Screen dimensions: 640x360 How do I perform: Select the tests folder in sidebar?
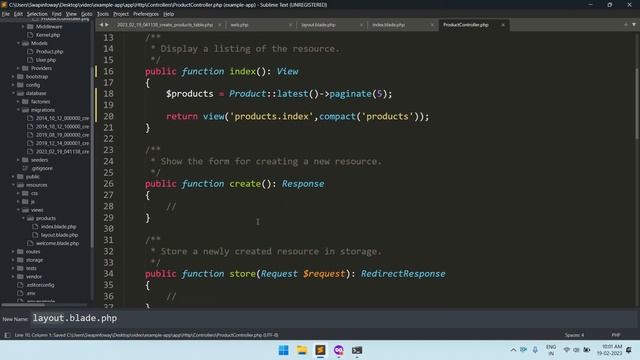31,268
